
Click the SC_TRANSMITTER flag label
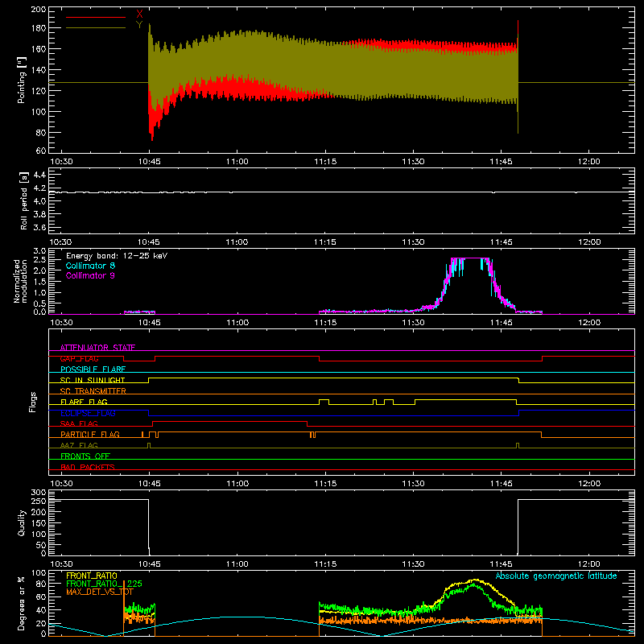pyautogui.click(x=93, y=391)
